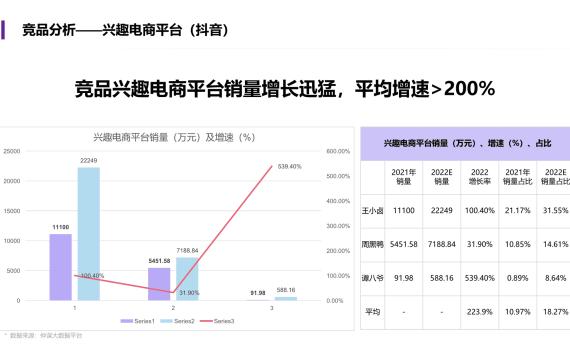This screenshot has width=570, height=360.
Task: Click the small blue bar labeled 588.16
Action: (286, 299)
